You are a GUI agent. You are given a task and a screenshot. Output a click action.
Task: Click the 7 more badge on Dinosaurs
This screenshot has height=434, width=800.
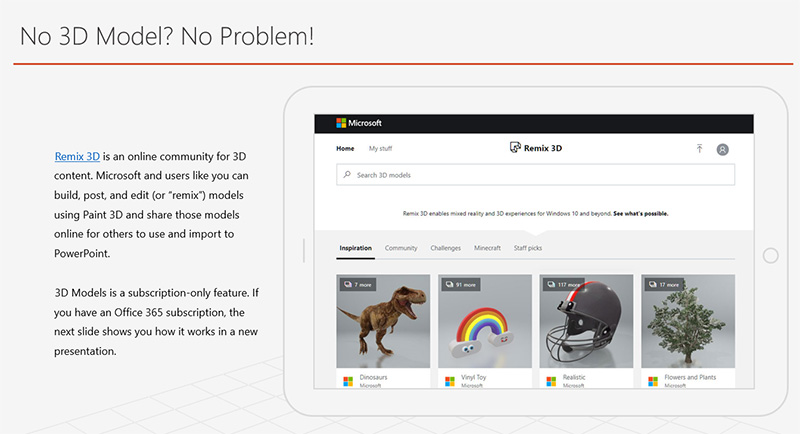(x=358, y=285)
